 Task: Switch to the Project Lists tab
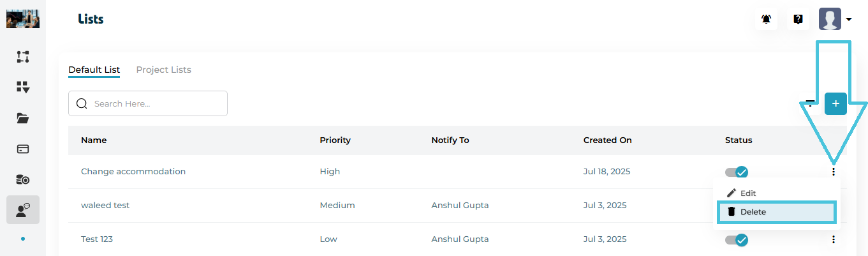tap(163, 70)
